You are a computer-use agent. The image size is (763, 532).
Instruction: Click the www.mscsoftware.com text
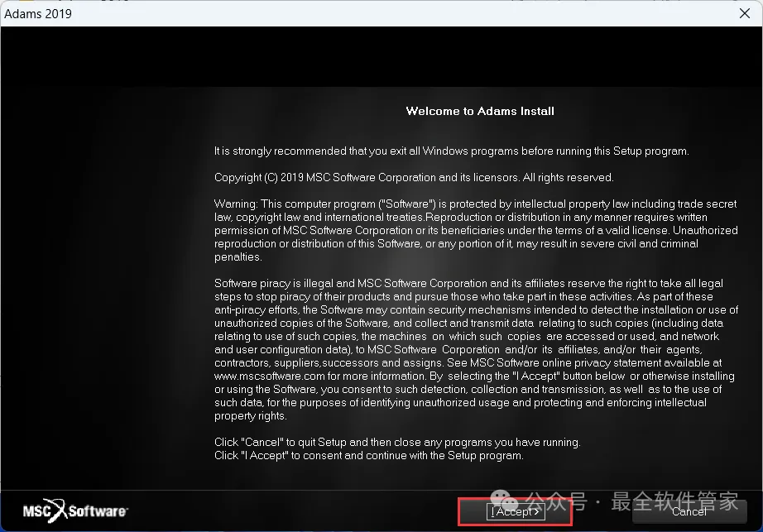coord(270,376)
